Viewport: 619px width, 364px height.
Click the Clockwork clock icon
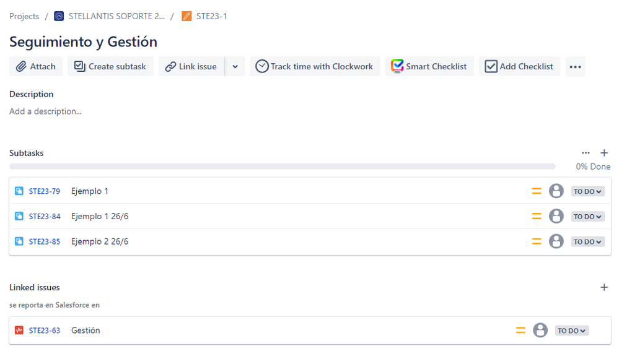[x=262, y=66]
